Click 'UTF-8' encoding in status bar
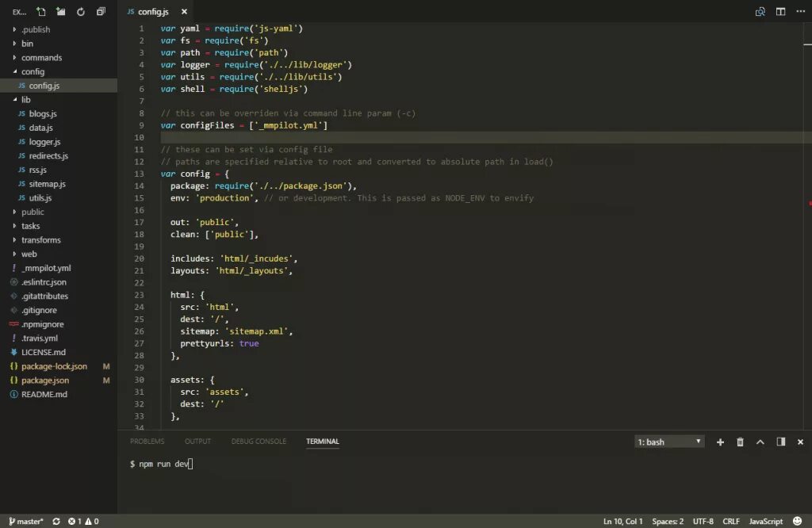Image resolution: width=812 pixels, height=528 pixels. (703, 522)
